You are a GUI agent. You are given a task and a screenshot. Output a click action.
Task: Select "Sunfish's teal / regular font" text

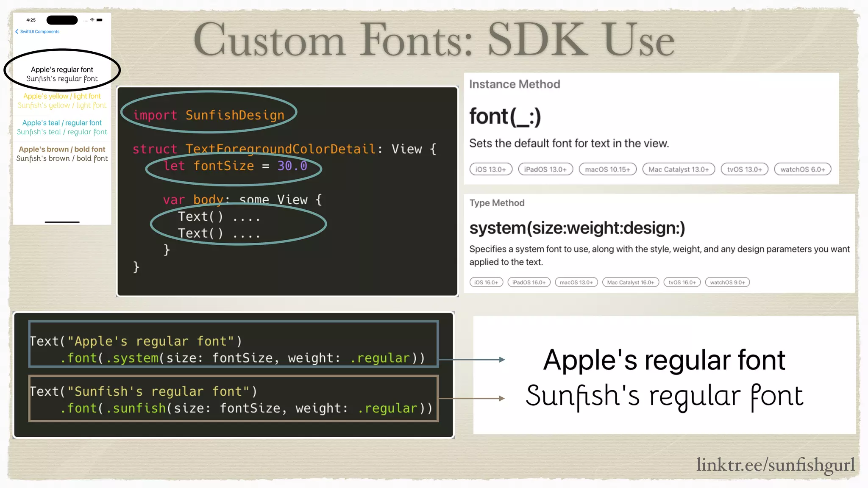[x=62, y=132]
